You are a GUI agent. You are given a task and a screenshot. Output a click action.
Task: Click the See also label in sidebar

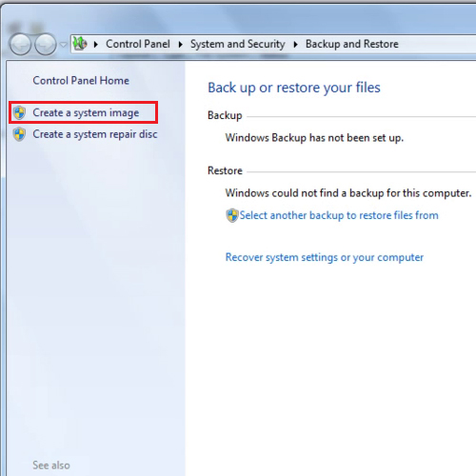(x=51, y=466)
